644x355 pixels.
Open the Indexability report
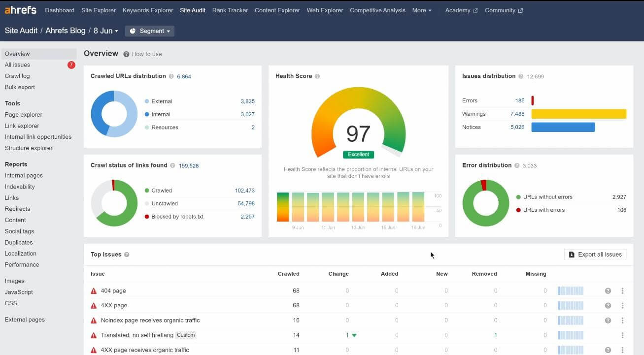20,187
